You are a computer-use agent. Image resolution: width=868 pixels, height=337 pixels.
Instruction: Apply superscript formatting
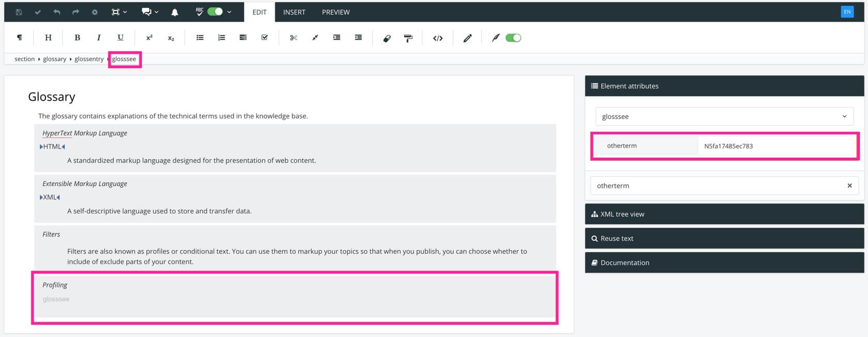(149, 37)
